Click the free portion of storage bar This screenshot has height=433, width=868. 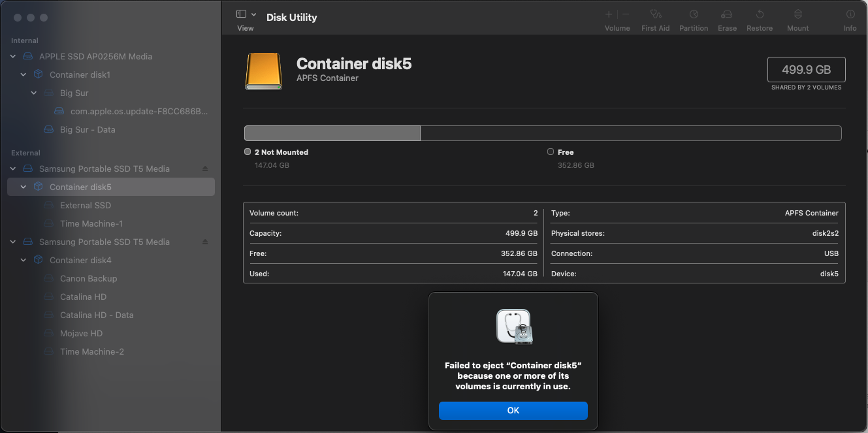[631, 133]
